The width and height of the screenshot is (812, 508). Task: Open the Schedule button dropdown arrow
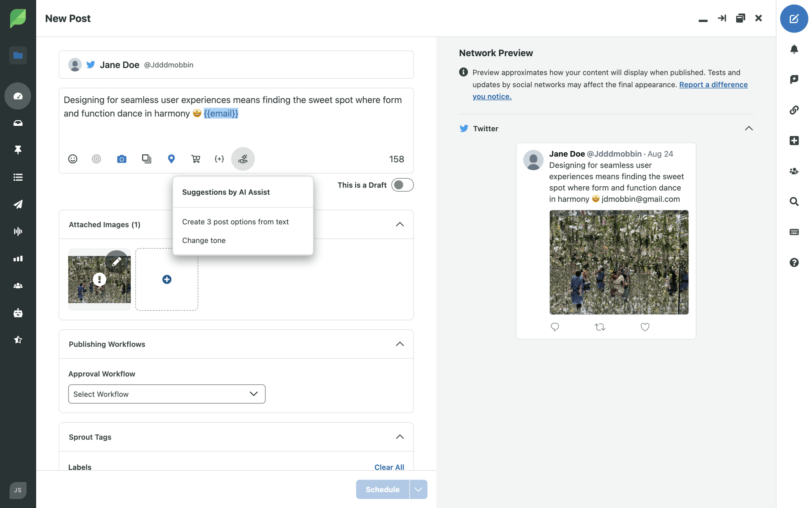click(418, 489)
